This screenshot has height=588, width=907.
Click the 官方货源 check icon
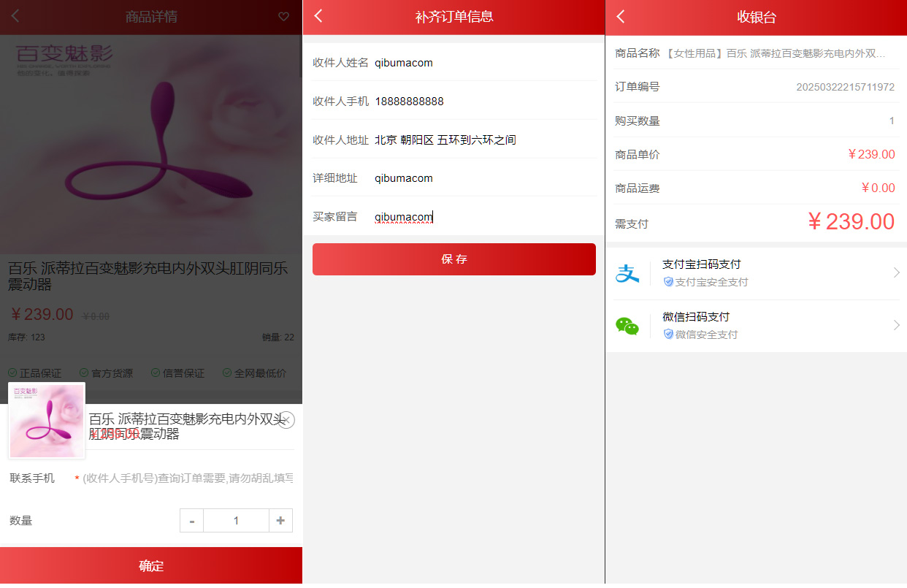coord(84,373)
